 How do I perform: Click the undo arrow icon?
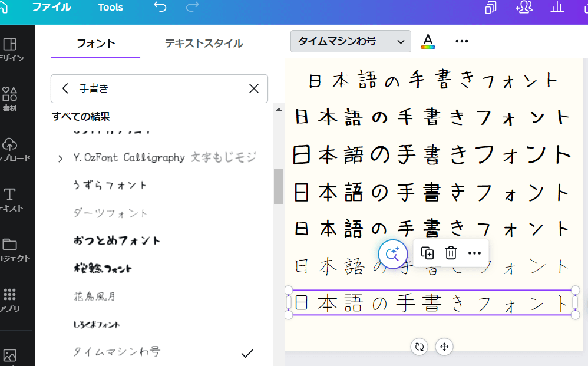[160, 7]
